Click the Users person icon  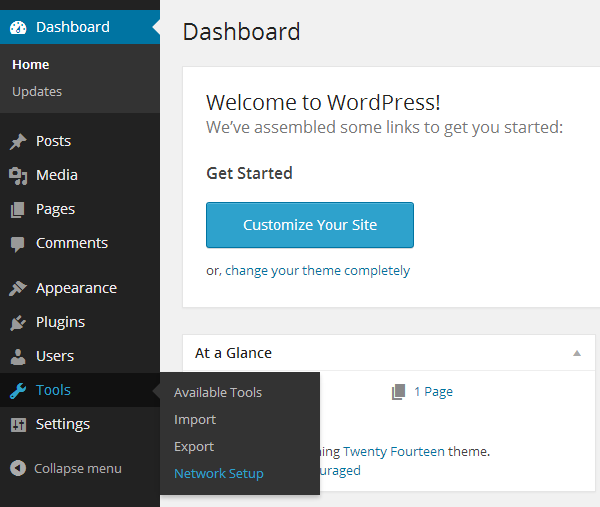tap(18, 356)
